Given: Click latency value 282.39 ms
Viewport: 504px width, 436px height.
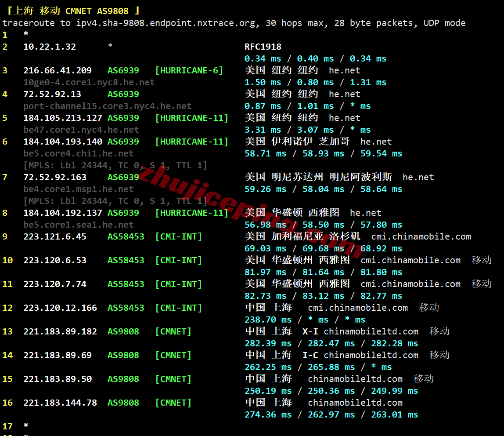Looking at the screenshot, I should pos(268,344).
